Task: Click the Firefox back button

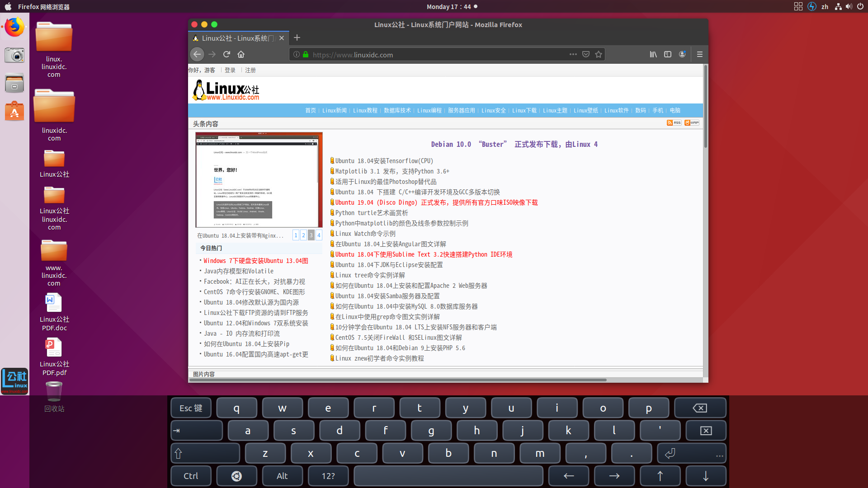Action: coord(197,55)
